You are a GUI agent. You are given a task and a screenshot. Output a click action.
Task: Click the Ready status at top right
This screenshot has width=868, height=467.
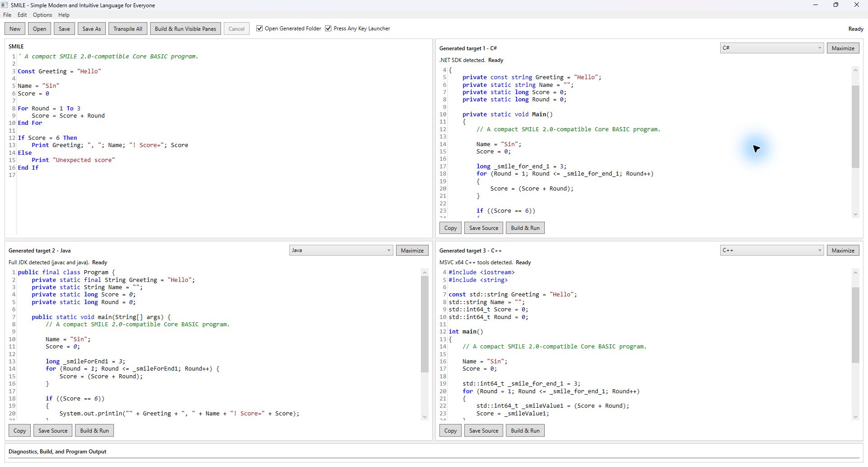(x=856, y=29)
